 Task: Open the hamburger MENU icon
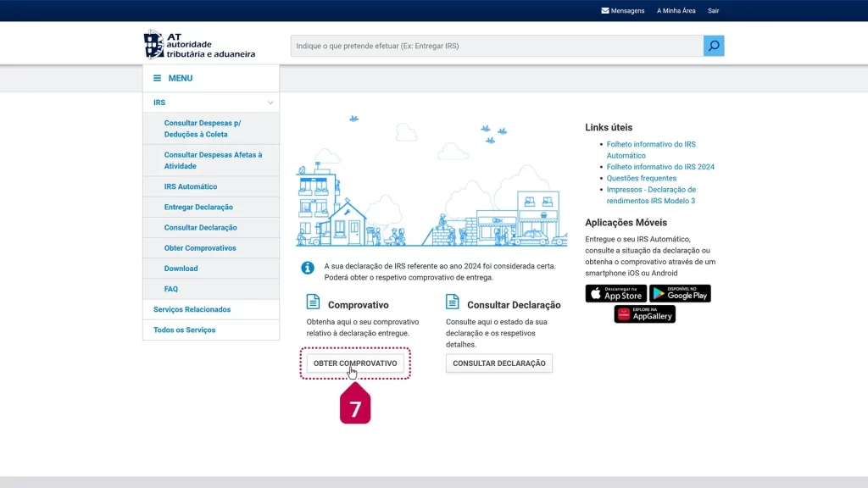[157, 78]
